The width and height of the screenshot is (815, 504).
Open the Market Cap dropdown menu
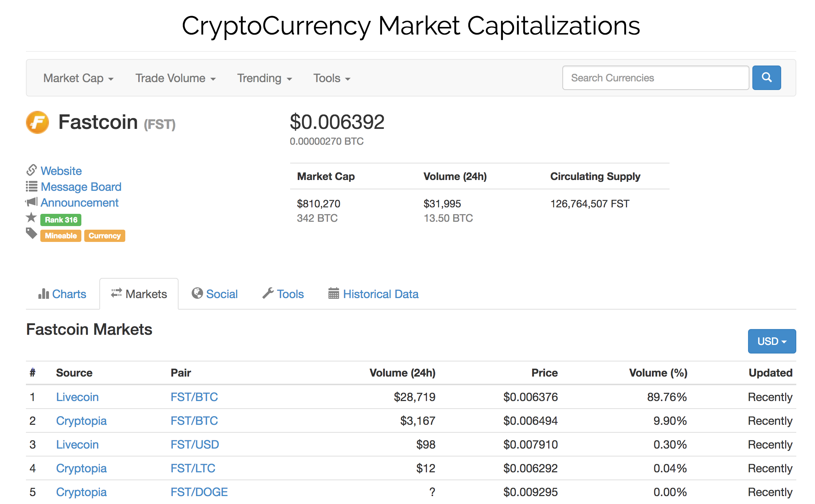tap(78, 78)
